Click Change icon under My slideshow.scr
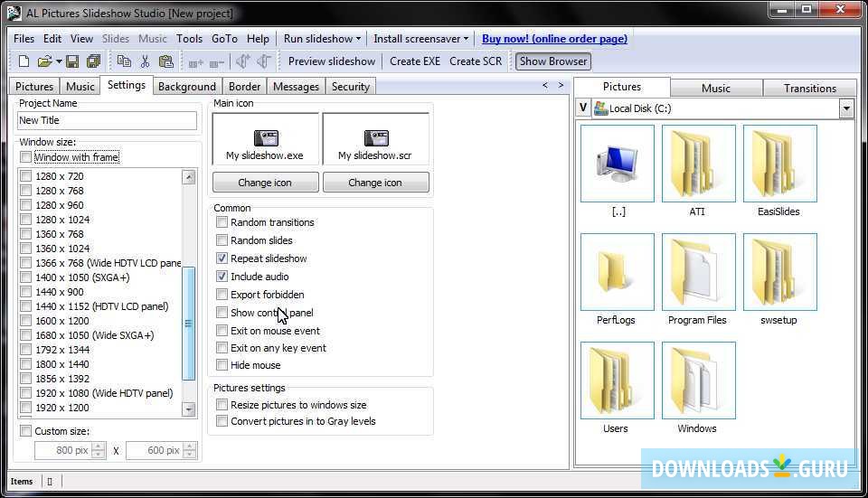The height and width of the screenshot is (498, 868). click(375, 183)
